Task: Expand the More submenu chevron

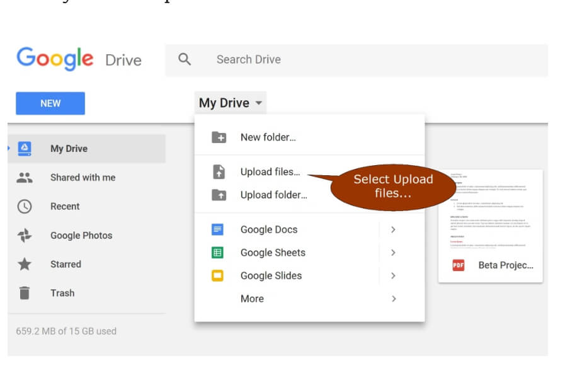Action: [x=393, y=298]
